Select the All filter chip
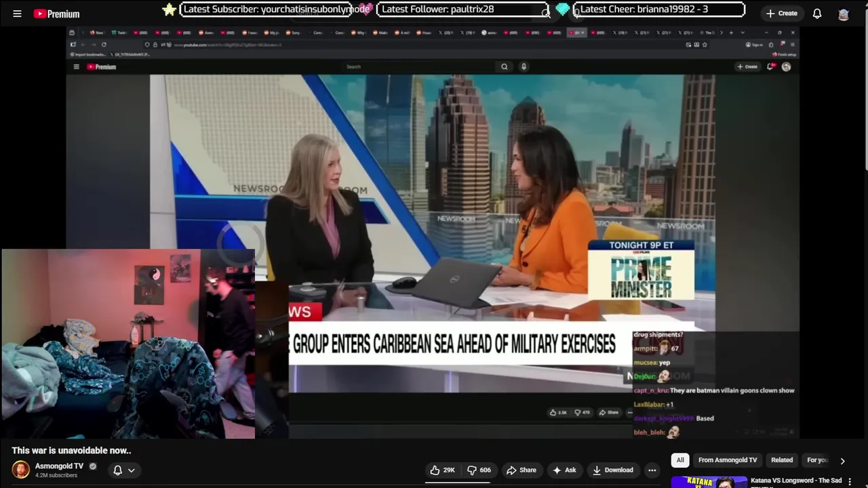Viewport: 868px width, 488px height. tap(680, 460)
